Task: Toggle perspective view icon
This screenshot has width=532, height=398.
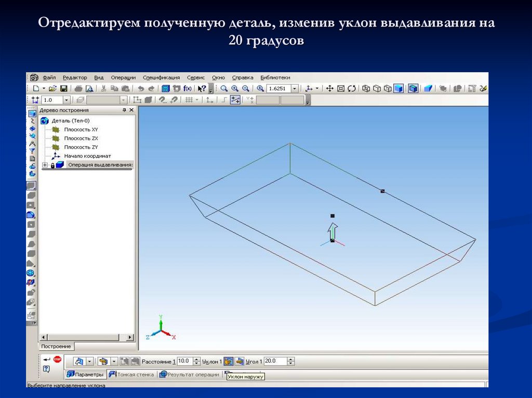Action: point(428,89)
